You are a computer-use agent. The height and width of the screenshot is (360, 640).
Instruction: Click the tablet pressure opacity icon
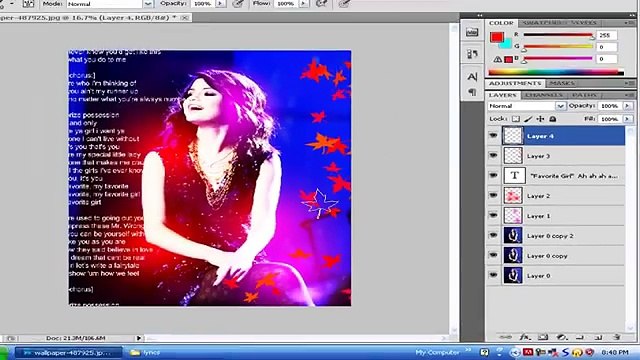click(x=238, y=4)
